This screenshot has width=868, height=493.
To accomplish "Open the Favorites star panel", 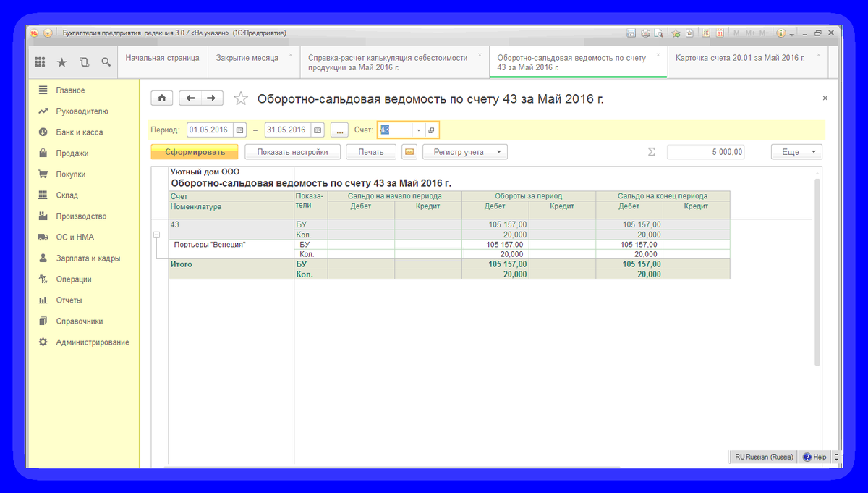I will point(62,62).
